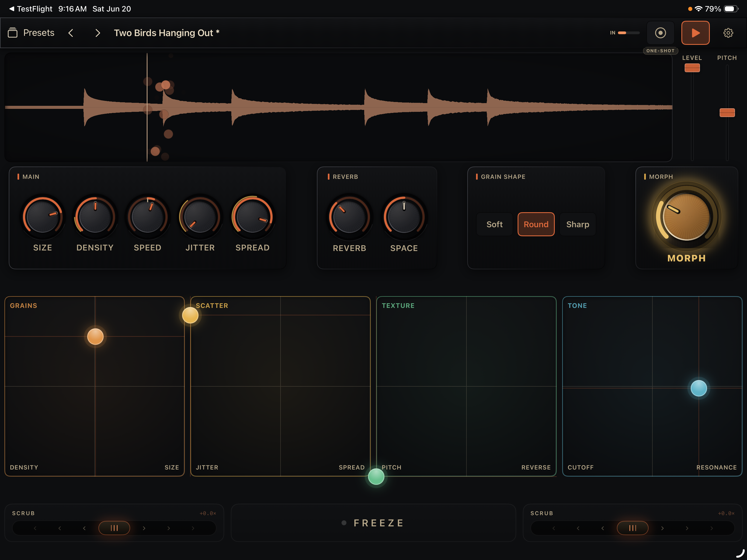Click the Presets label
The image size is (747, 560).
(x=39, y=33)
